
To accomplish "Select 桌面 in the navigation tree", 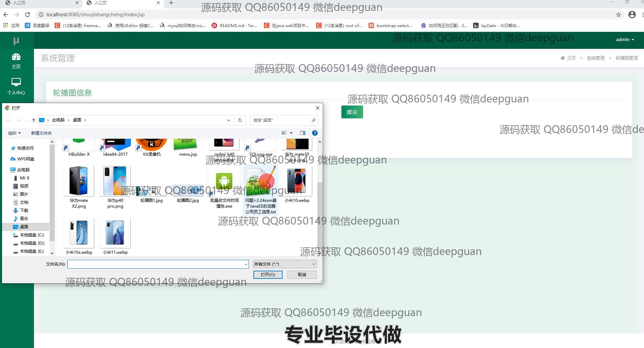I will pos(24,227).
